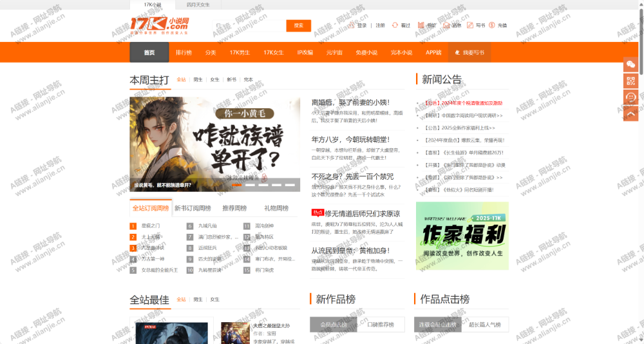
Task: Select 男生 filter under 本周主打
Action: click(198, 80)
